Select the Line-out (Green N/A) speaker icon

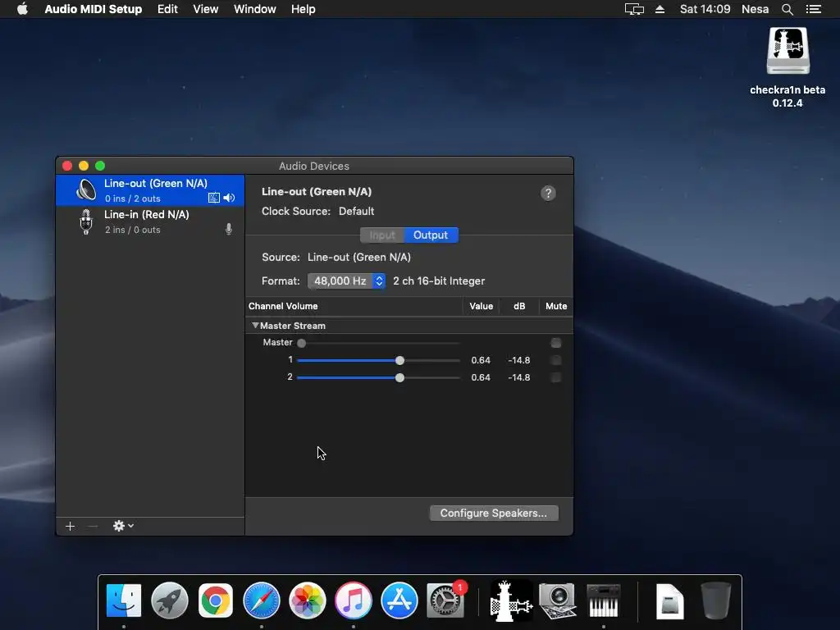tap(85, 189)
